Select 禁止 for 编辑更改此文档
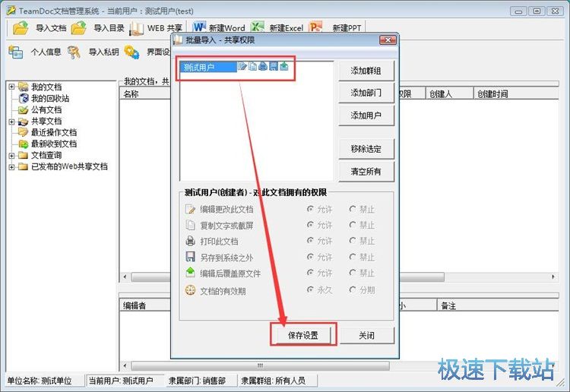This screenshot has width=570, height=392. tap(352, 209)
